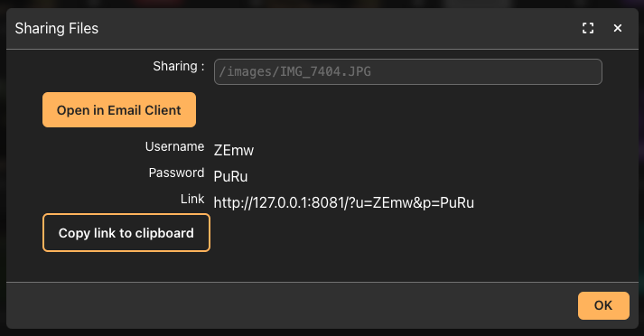Image resolution: width=644 pixels, height=336 pixels.
Task: Click the Password label text
Action: 176,173
